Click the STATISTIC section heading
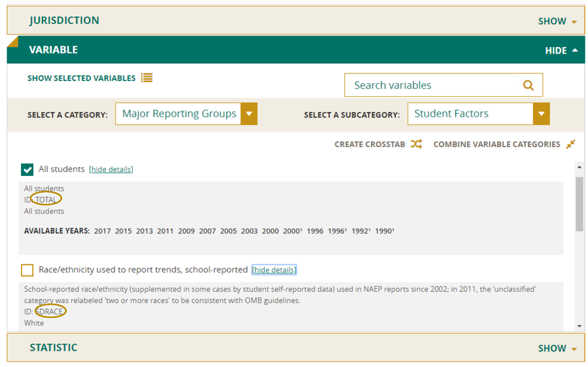The height and width of the screenshot is (367, 588). tap(54, 347)
